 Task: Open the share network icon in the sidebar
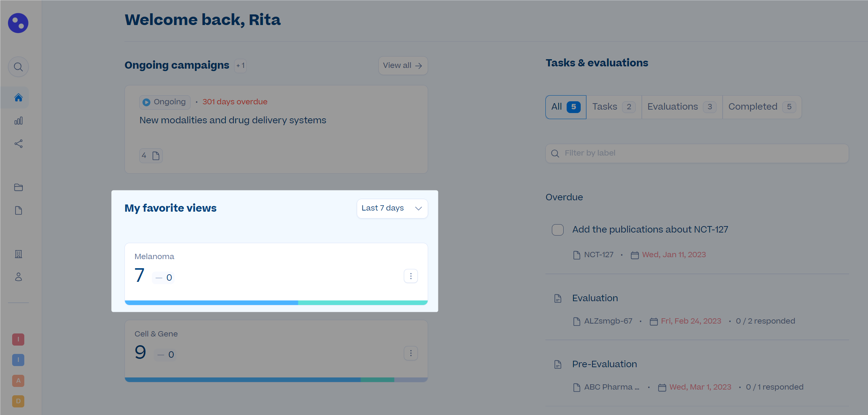[18, 144]
